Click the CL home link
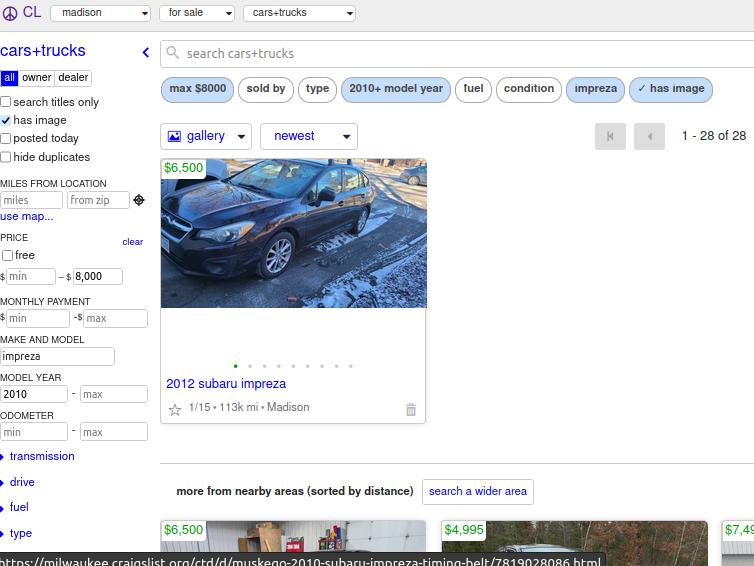Viewport: 754px width, 566px height. [x=32, y=12]
